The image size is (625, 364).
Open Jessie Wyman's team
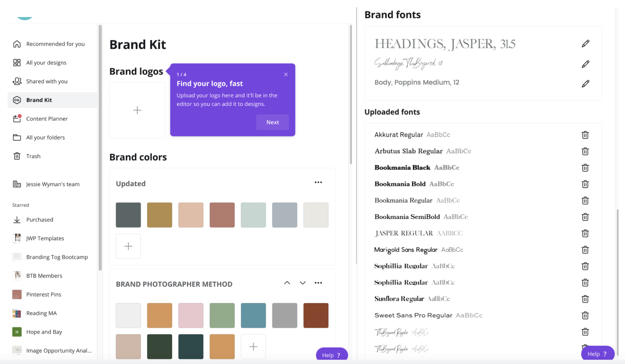[x=52, y=184]
